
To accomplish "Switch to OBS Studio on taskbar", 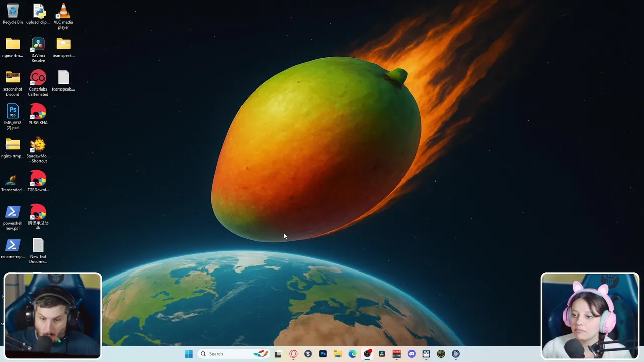I will point(367,354).
